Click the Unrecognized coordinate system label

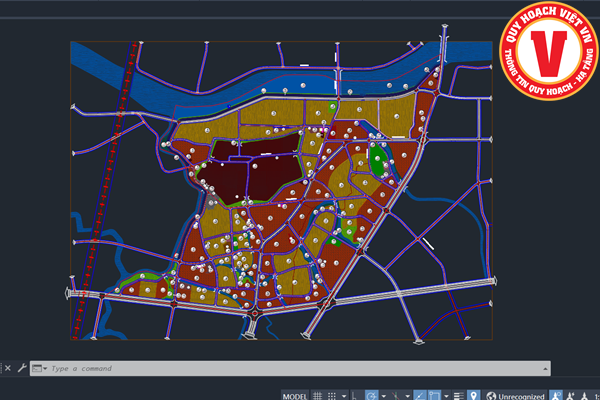[522, 396]
